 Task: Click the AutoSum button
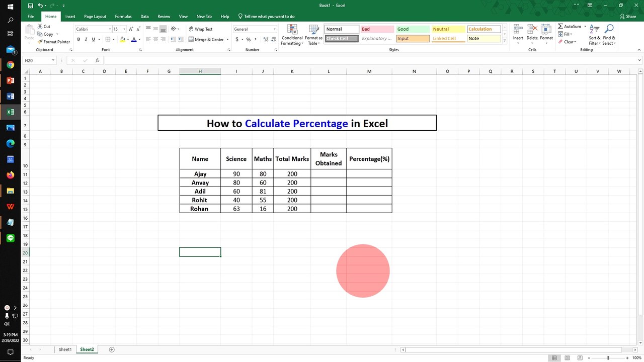pyautogui.click(x=569, y=27)
